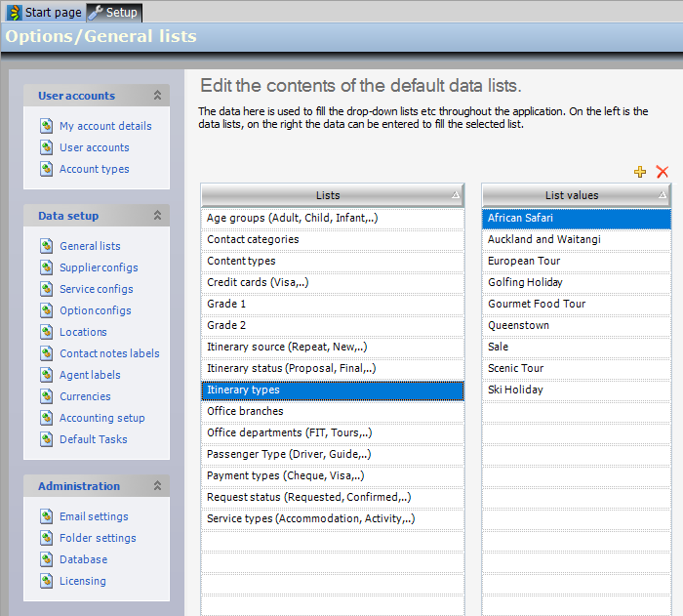Click the yellow plus add value icon
Viewport: 683px width, 616px height.
coord(640,172)
